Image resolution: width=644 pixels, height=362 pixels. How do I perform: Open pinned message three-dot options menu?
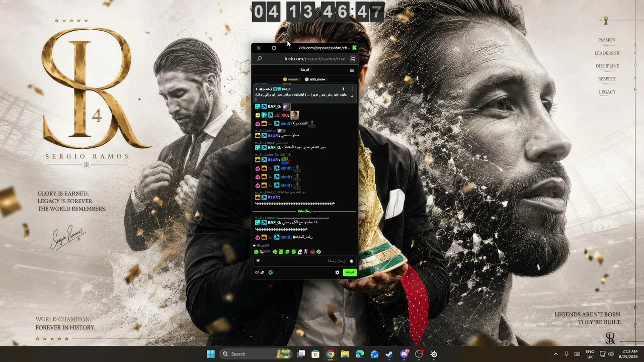coord(352,89)
